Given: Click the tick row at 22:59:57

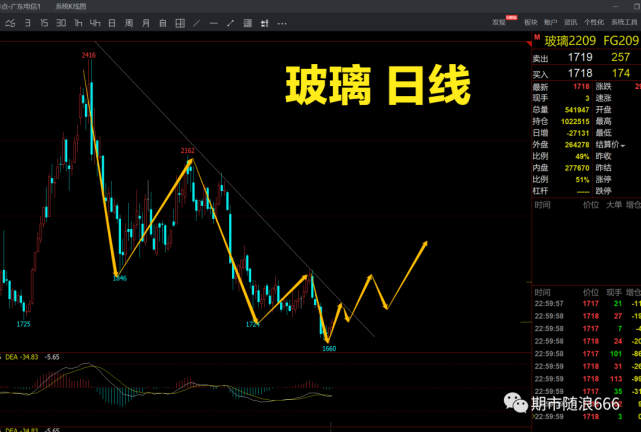Looking at the screenshot, I should click(x=586, y=304).
